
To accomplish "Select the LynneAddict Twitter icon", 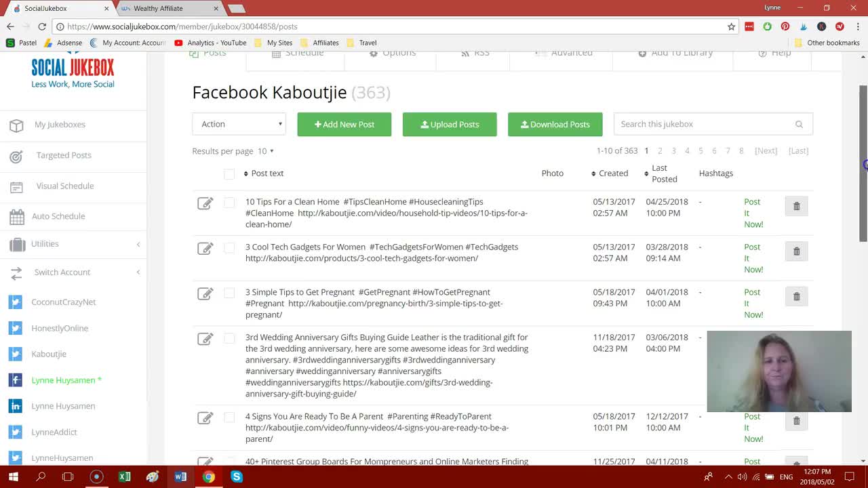I will pyautogui.click(x=15, y=432).
